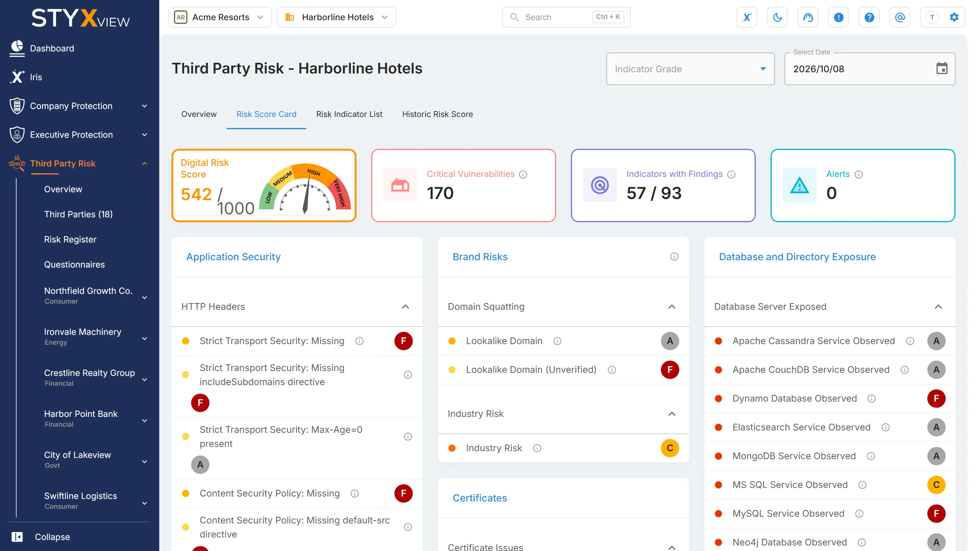Click C grade badge for MS SQL Service Observed
Viewport: 980px width, 551px height.
936,485
